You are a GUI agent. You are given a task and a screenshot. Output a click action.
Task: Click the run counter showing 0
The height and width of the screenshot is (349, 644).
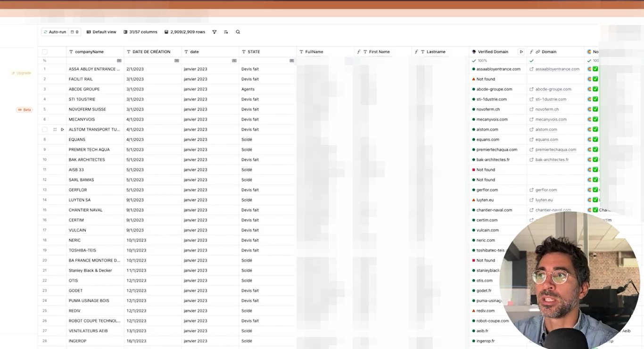tap(74, 32)
